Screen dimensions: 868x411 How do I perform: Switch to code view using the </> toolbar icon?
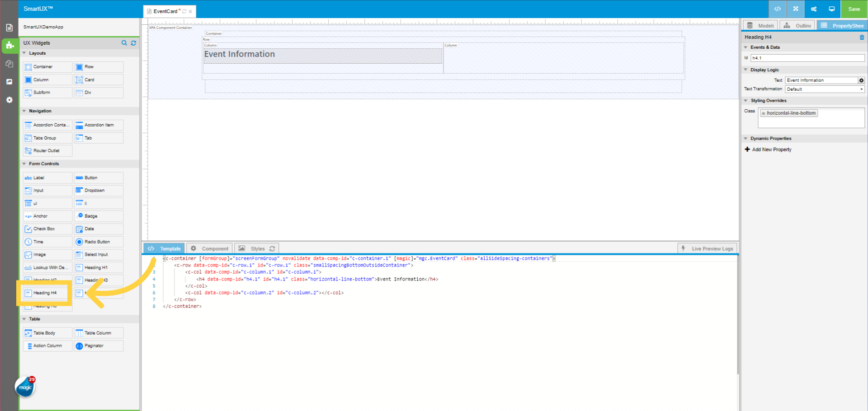777,9
